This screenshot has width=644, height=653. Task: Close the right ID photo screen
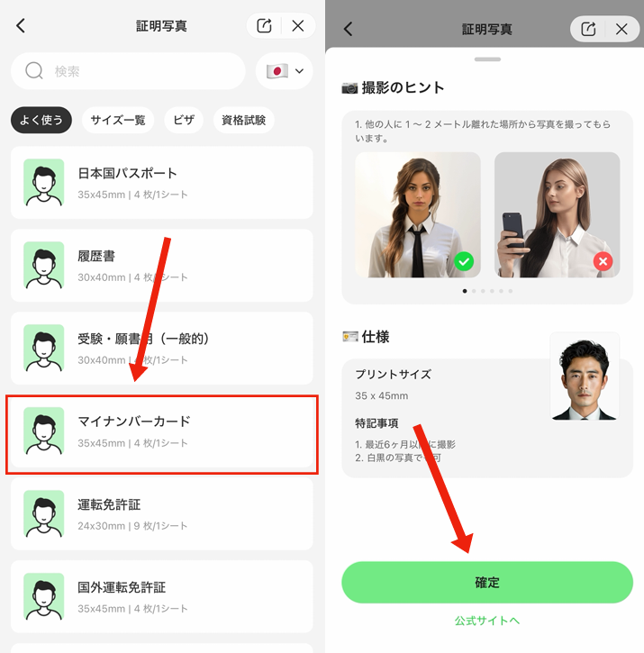pyautogui.click(x=621, y=29)
